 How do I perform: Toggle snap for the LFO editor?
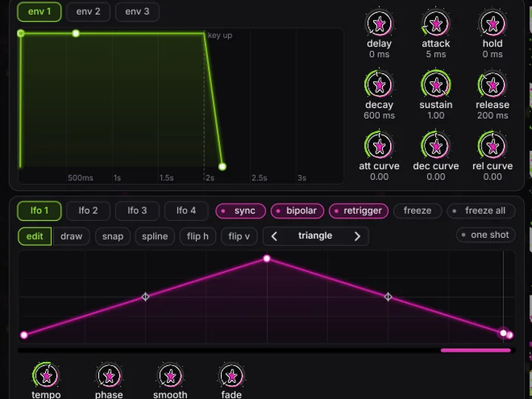click(x=112, y=236)
